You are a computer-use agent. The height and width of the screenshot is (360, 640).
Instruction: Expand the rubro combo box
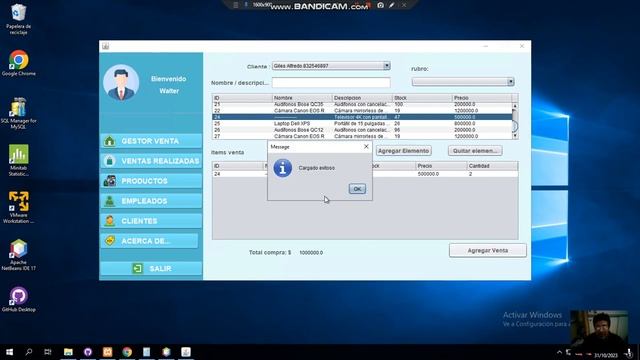pyautogui.click(x=510, y=82)
